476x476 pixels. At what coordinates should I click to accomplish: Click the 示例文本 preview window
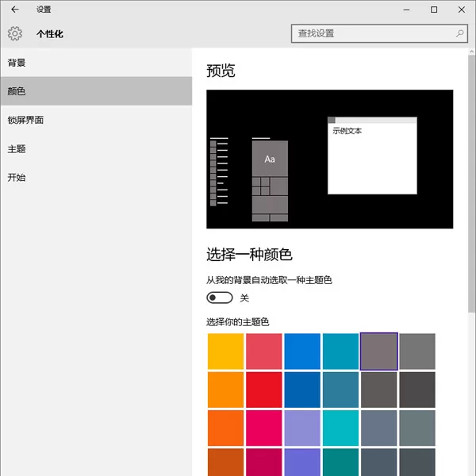coord(372,155)
